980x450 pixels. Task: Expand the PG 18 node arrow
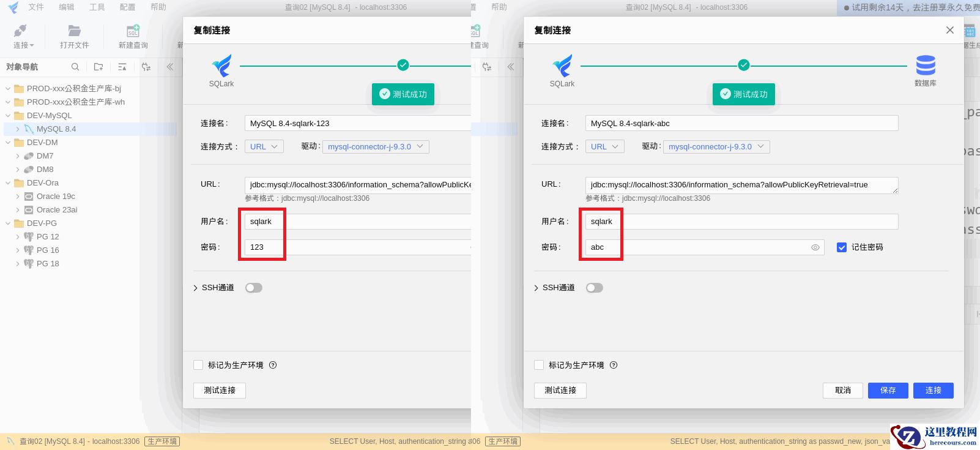18,264
